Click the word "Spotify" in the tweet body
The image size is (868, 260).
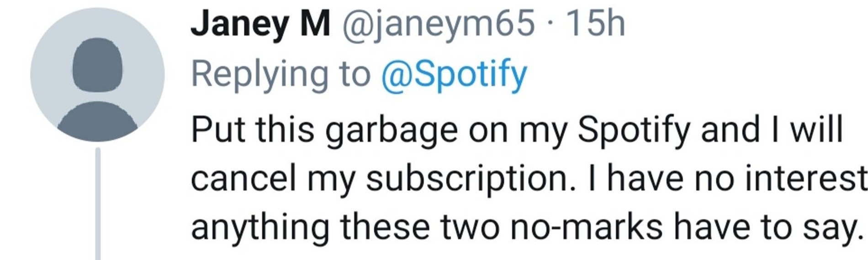[634, 130]
